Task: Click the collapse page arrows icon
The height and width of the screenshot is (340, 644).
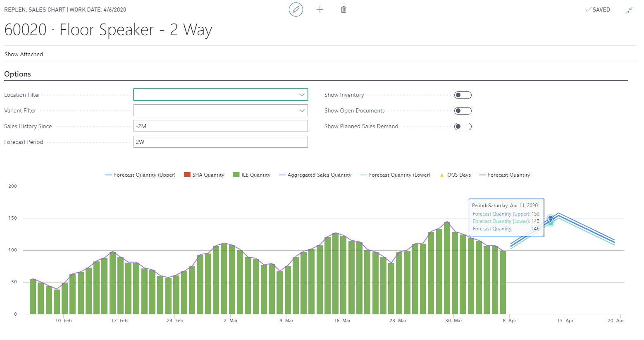Action: click(x=629, y=10)
